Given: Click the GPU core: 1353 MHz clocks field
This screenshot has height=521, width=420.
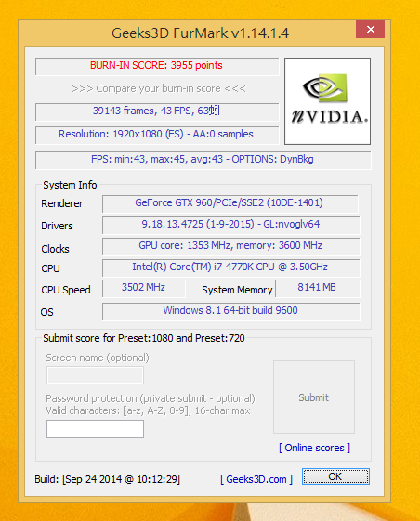Looking at the screenshot, I should 230,246.
